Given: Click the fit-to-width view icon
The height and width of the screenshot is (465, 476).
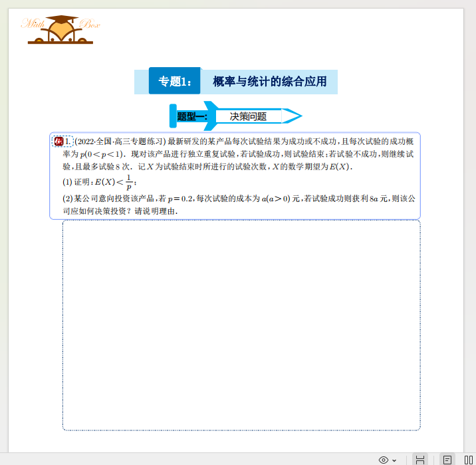Looking at the screenshot, I should [419, 460].
